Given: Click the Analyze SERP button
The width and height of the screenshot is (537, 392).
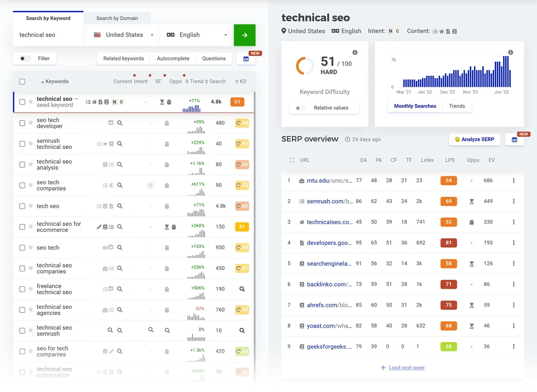Looking at the screenshot, I should [x=474, y=139].
